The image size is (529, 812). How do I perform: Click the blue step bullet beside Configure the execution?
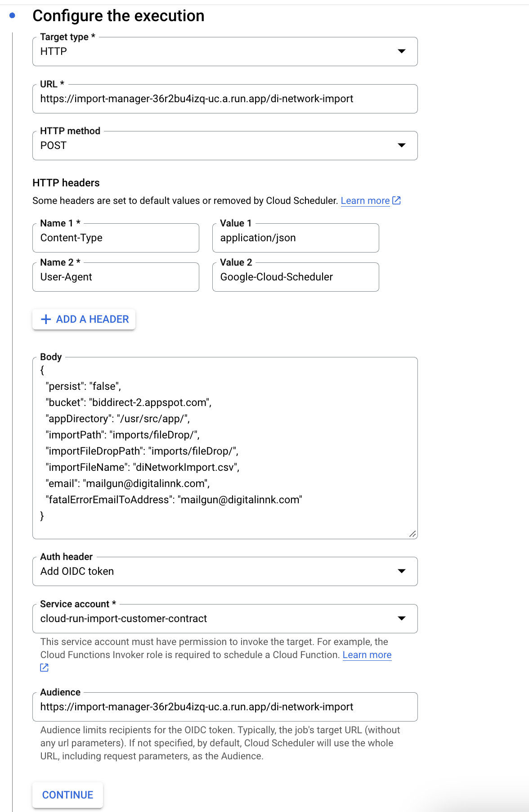pos(13,16)
